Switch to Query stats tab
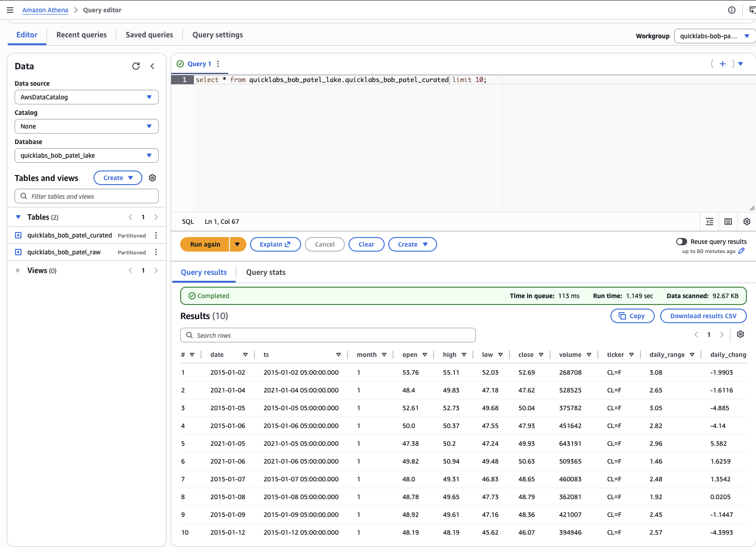The image size is (756, 547). (x=266, y=272)
